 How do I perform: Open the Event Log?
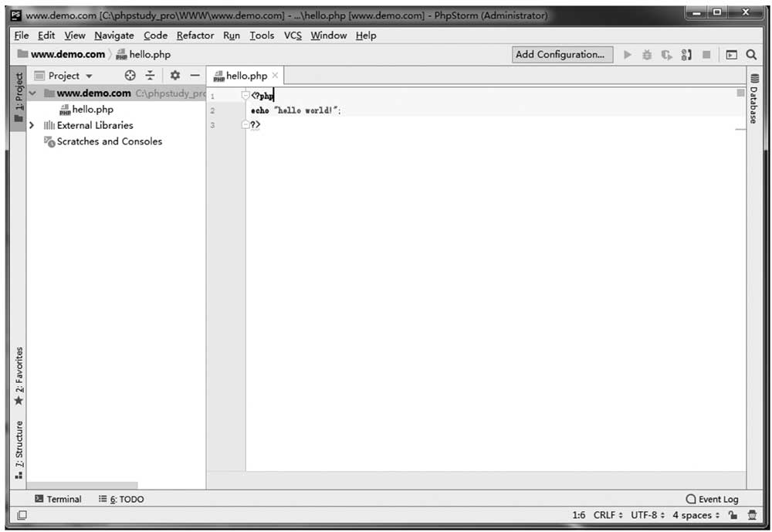pos(712,499)
